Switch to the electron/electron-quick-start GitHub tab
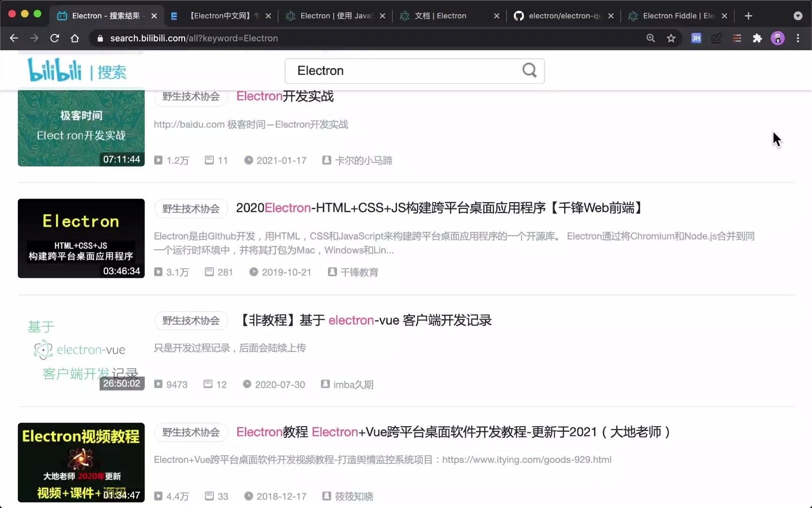812x508 pixels. [564, 16]
